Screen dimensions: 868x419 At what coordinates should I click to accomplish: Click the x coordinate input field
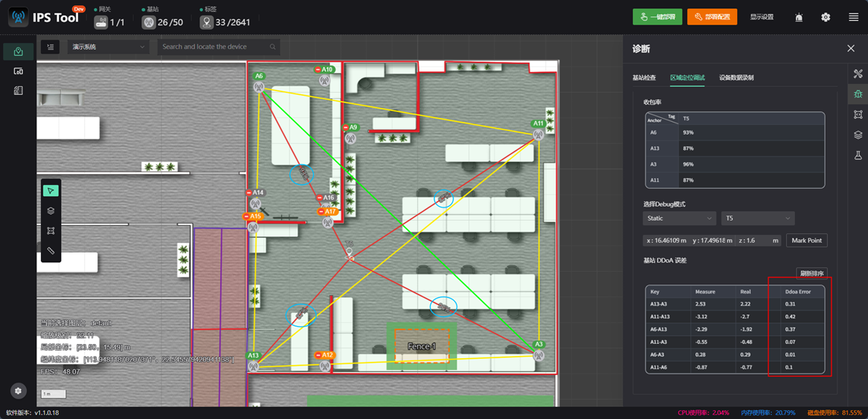tap(666, 241)
